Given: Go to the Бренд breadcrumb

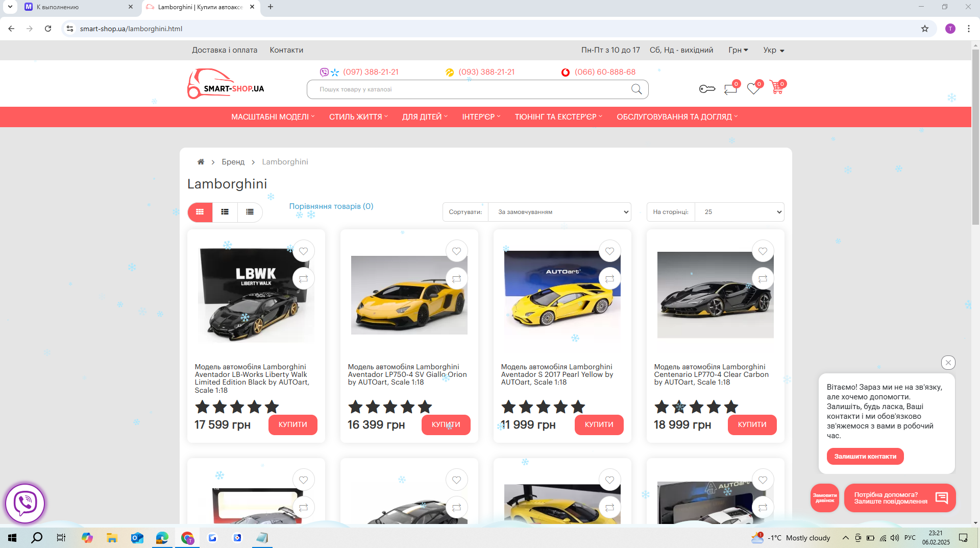Looking at the screenshot, I should coord(233,162).
